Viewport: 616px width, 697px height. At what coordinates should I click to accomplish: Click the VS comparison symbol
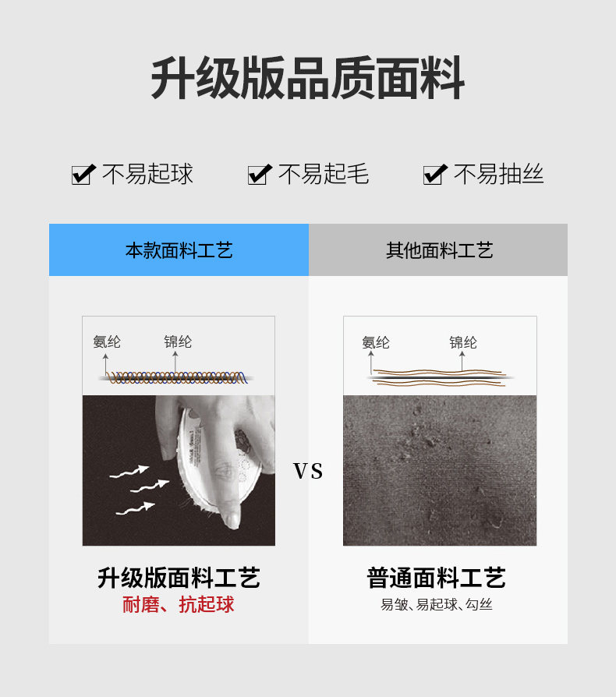pyautogui.click(x=308, y=472)
